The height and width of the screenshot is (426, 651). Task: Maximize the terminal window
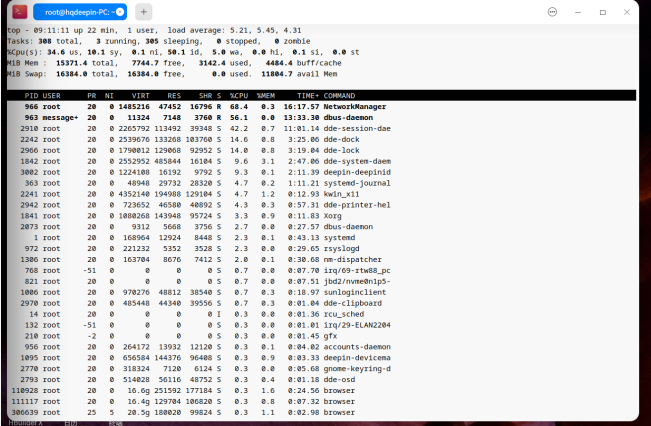click(x=602, y=12)
